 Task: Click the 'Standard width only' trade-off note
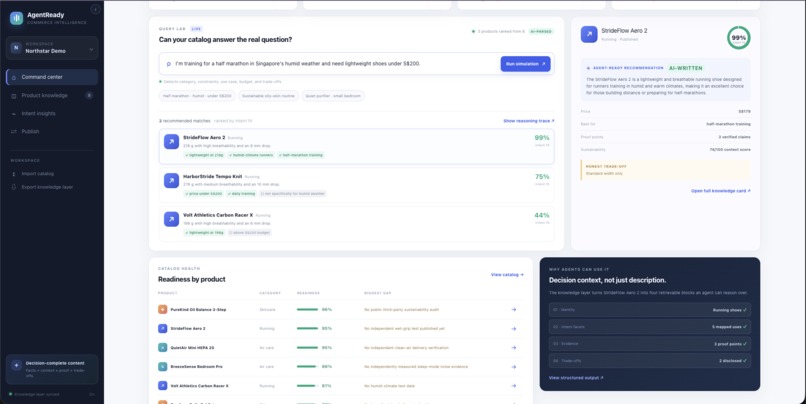[x=603, y=174]
